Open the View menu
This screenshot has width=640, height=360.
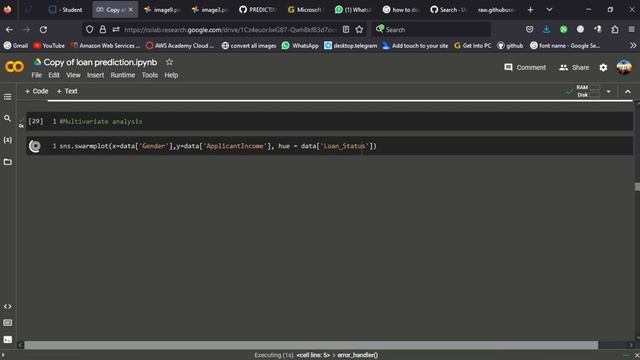click(73, 75)
